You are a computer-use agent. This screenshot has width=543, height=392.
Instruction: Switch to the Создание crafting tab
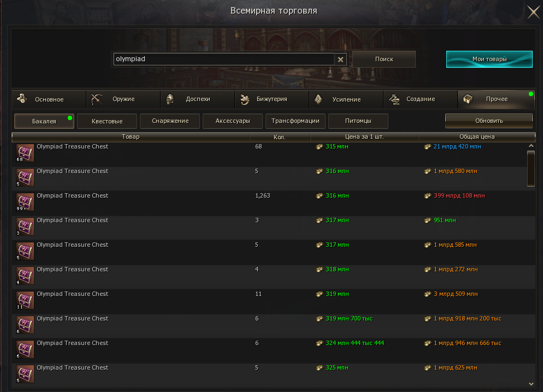tap(420, 99)
